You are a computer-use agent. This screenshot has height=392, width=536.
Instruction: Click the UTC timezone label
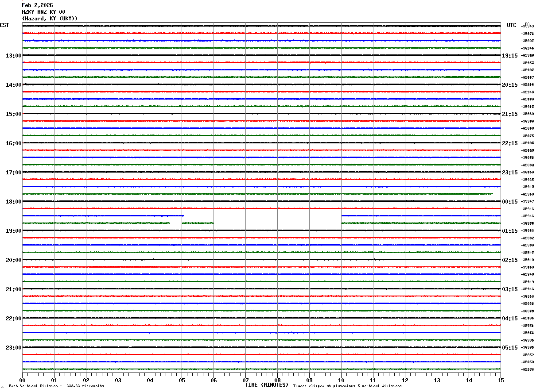click(512, 25)
